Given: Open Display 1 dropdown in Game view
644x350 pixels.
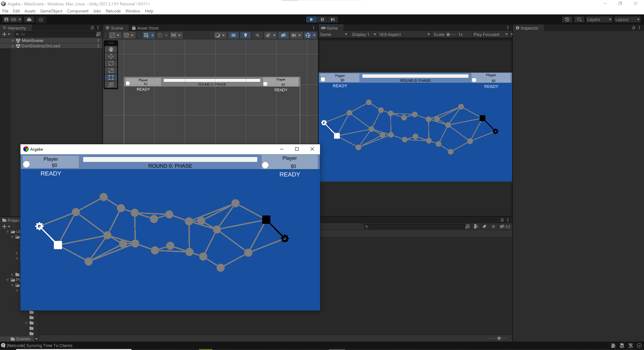Looking at the screenshot, I should click(x=364, y=35).
